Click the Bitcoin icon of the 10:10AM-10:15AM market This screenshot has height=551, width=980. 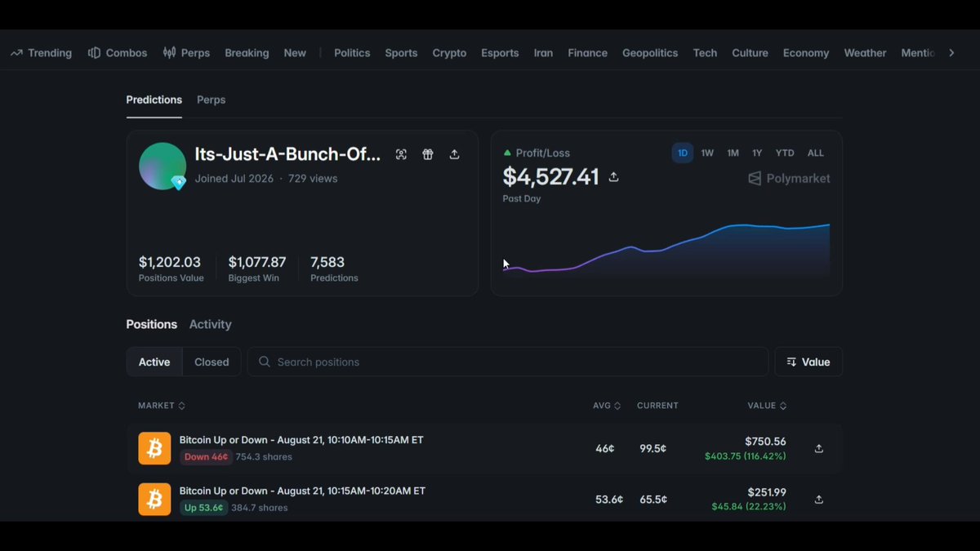pos(154,448)
